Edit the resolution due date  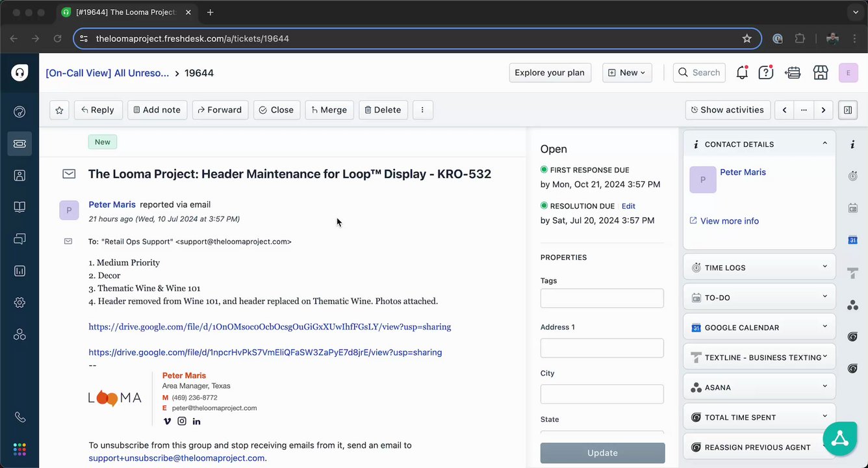tap(628, 206)
